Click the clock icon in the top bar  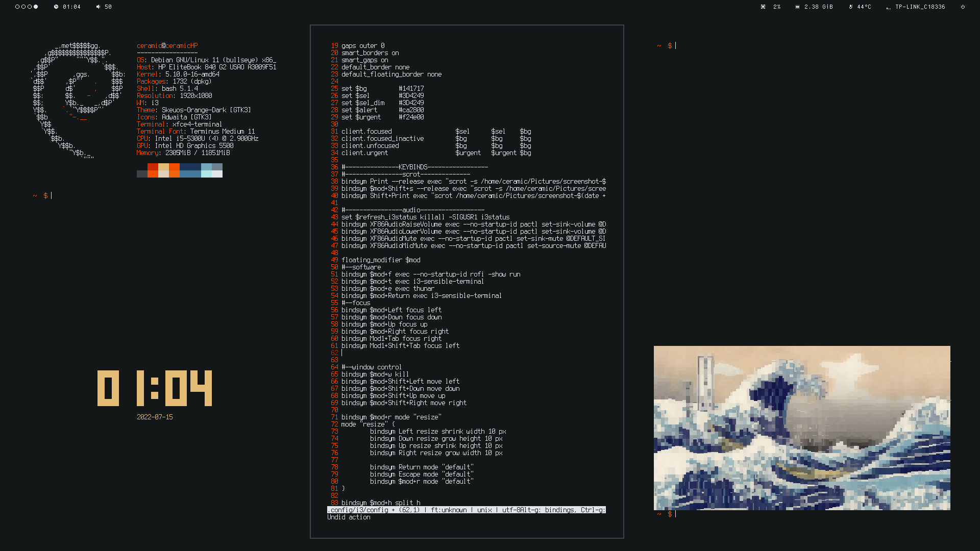[x=56, y=7]
